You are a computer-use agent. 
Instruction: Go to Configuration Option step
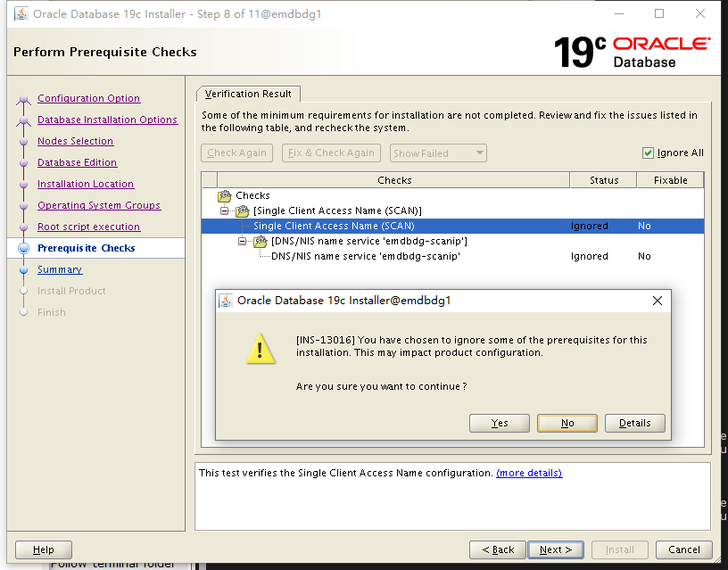point(88,98)
